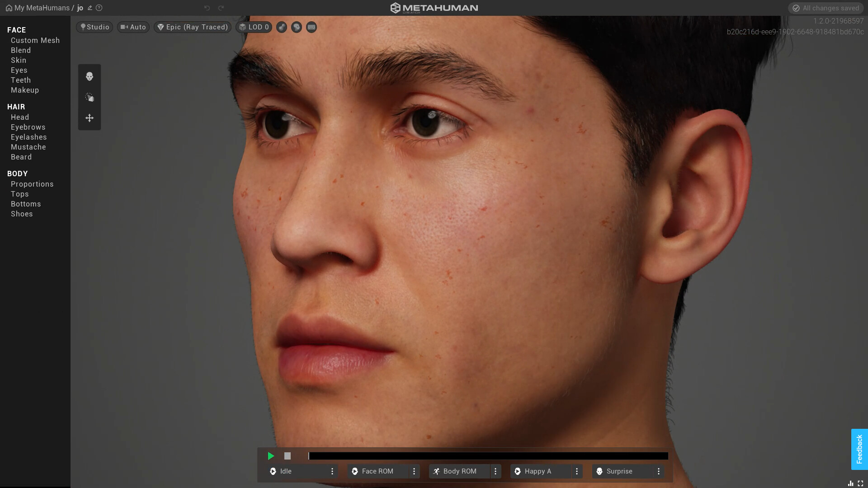Open the Eyebrows hair section
Viewport: 868px width, 488px height.
(28, 127)
